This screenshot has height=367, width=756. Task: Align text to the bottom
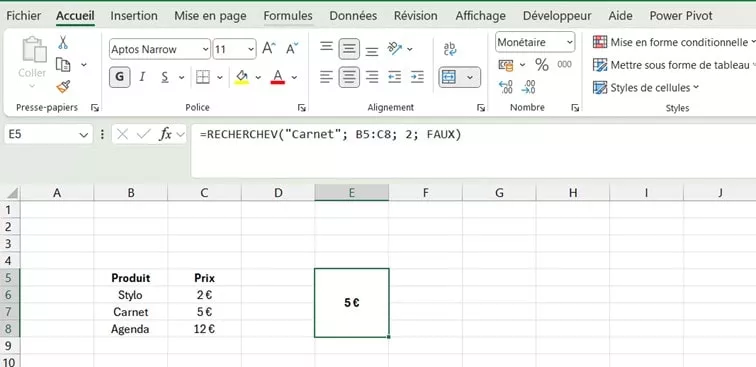tap(371, 51)
